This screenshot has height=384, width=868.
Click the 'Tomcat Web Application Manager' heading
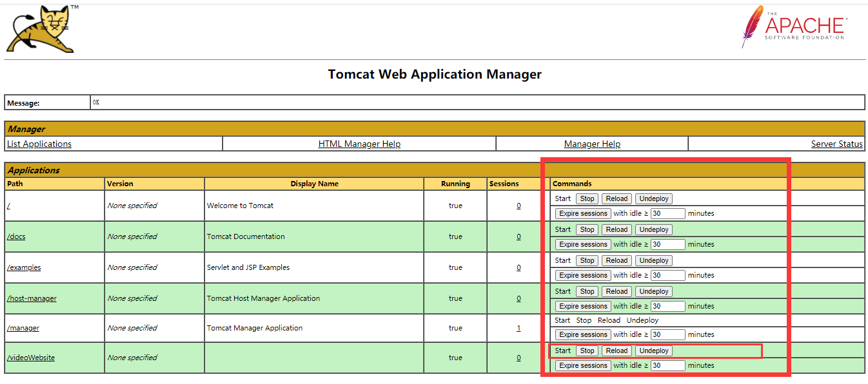(x=435, y=74)
